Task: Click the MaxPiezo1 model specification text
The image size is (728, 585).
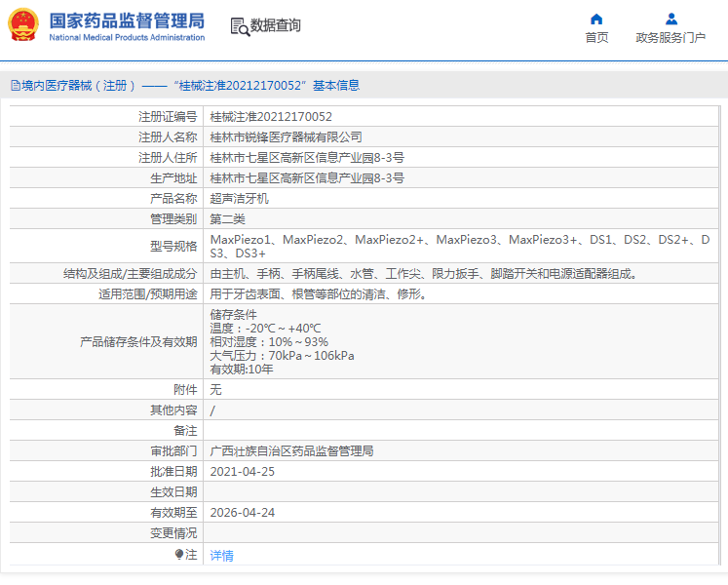Action: 460,247
